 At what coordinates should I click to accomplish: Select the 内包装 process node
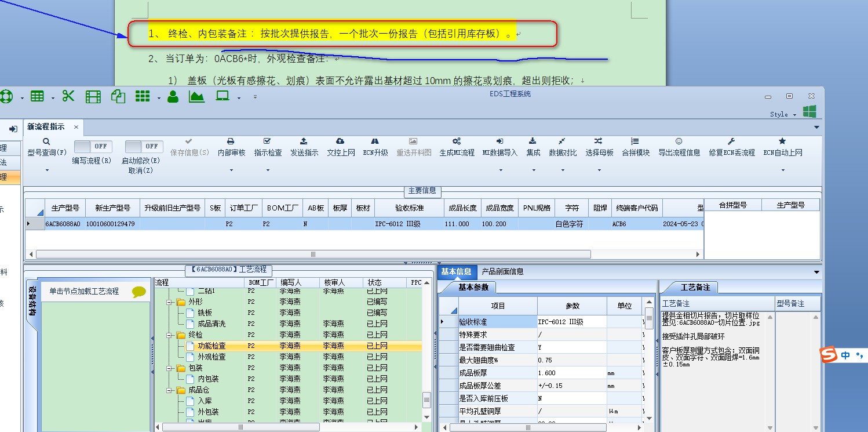208,379
